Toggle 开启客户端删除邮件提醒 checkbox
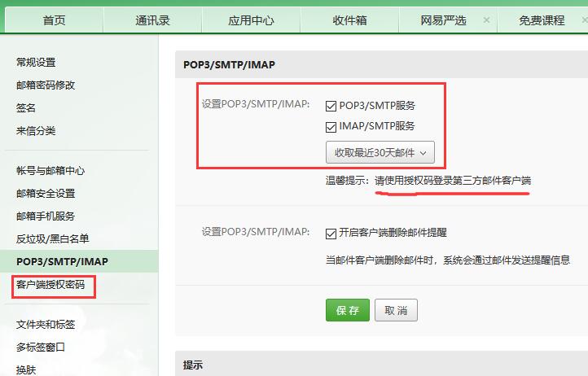Viewport: 588px width, 376px height. 331,234
